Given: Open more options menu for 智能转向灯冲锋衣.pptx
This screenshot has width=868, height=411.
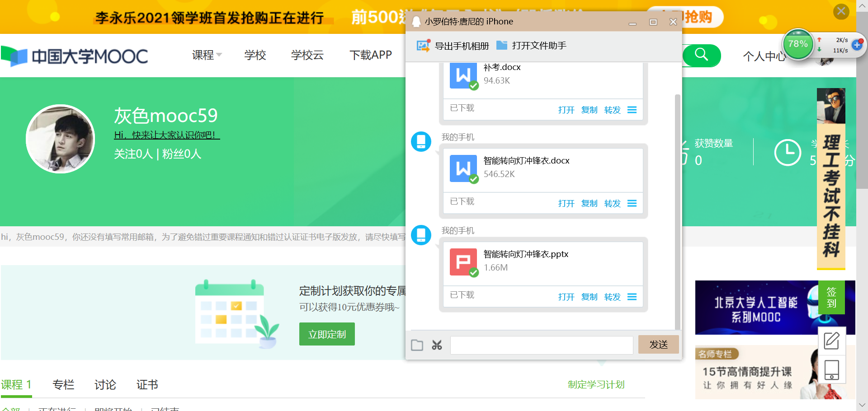Looking at the screenshot, I should [x=632, y=297].
